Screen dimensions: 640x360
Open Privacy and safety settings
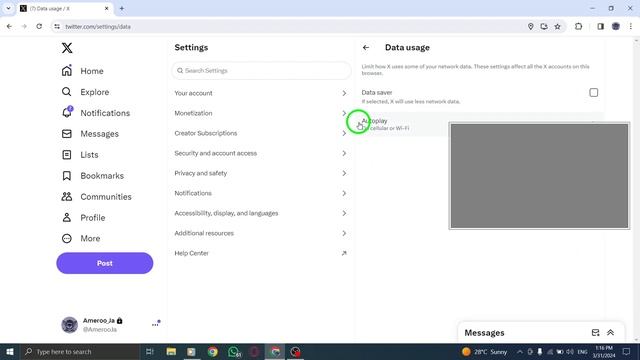point(260,173)
